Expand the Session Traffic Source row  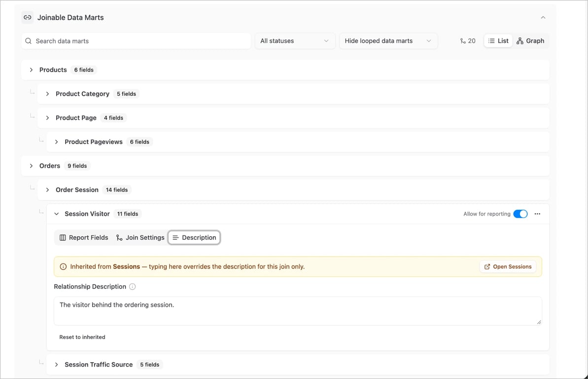point(57,365)
